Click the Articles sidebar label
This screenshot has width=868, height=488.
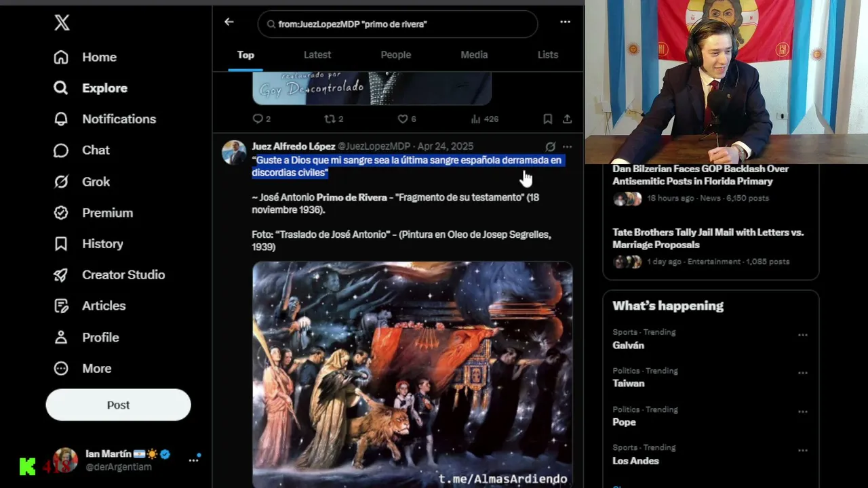104,306
